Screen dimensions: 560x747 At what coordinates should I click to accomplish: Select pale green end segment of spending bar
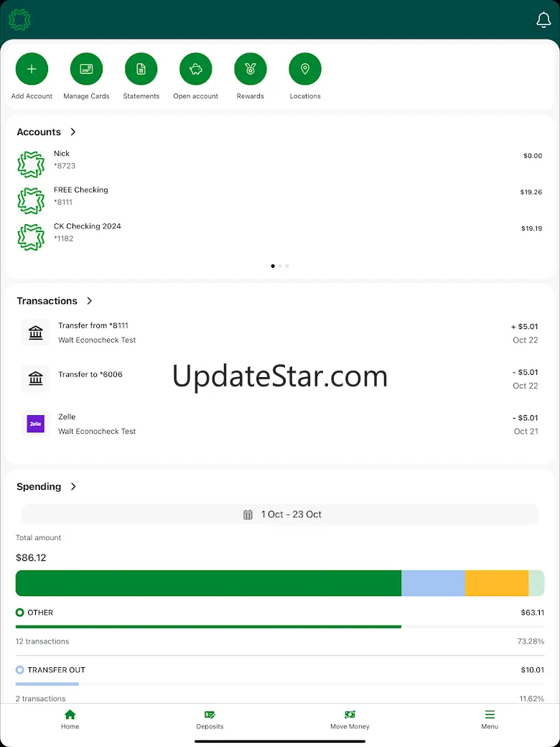click(536, 583)
